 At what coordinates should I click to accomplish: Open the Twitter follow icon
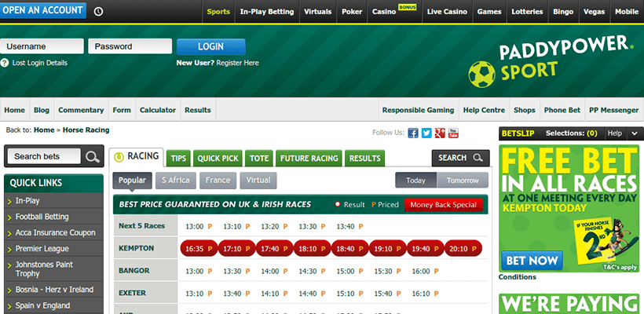pyautogui.click(x=426, y=133)
